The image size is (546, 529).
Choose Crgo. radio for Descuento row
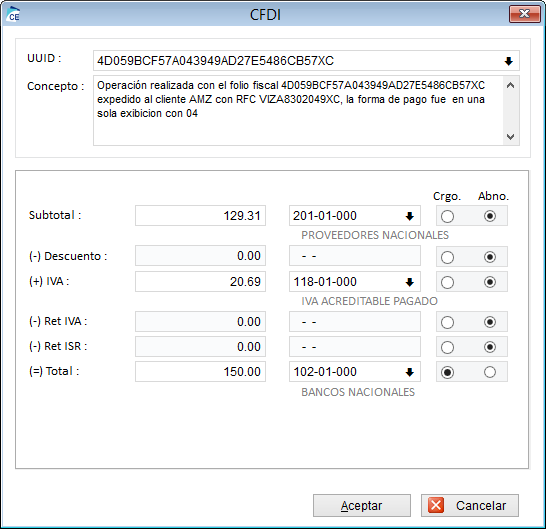click(x=447, y=257)
